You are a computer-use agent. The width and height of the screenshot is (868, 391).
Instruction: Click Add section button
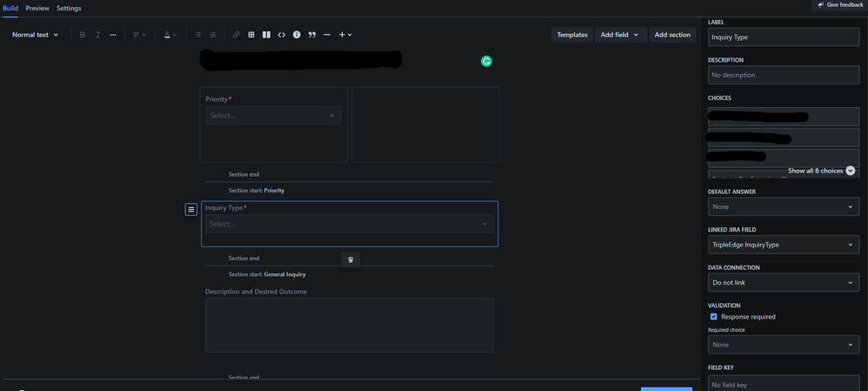click(672, 34)
